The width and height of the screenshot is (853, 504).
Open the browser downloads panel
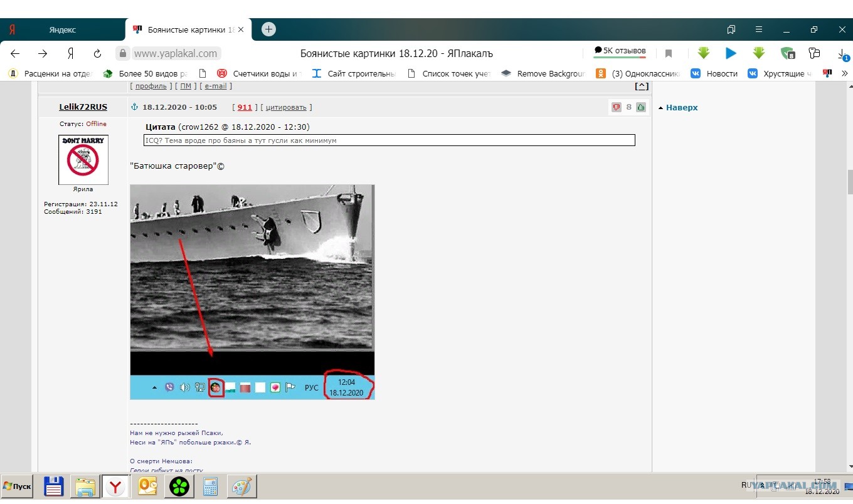click(842, 54)
